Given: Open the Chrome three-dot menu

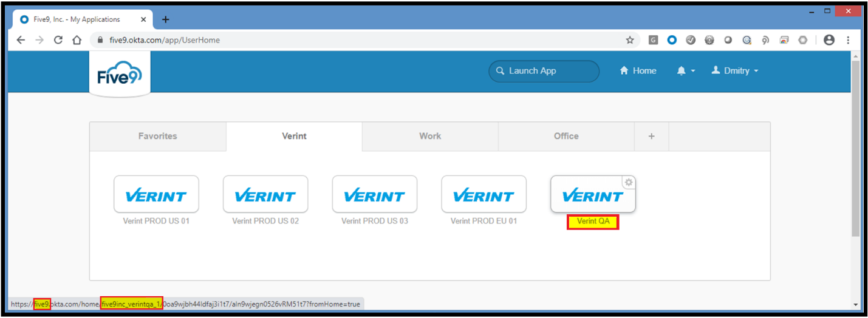Looking at the screenshot, I should click(x=848, y=40).
